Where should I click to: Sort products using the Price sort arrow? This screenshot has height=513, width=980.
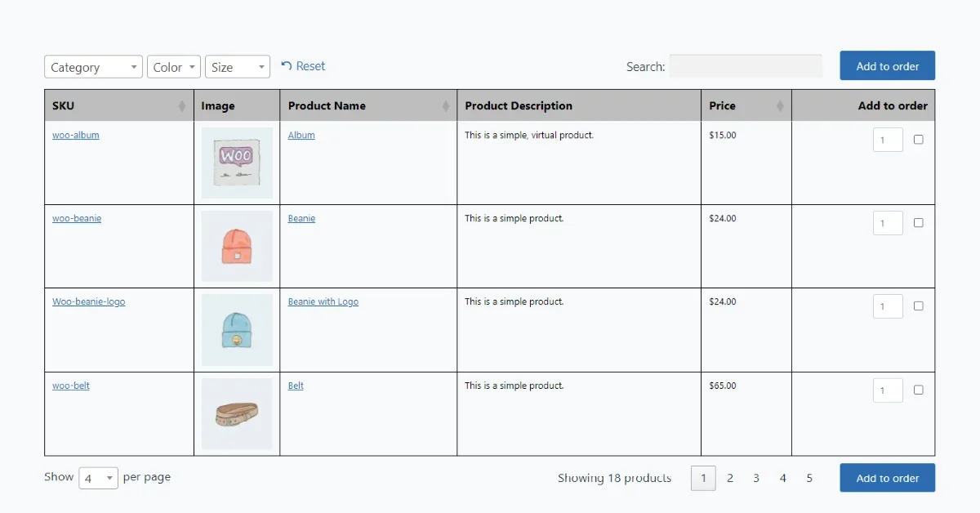780,105
